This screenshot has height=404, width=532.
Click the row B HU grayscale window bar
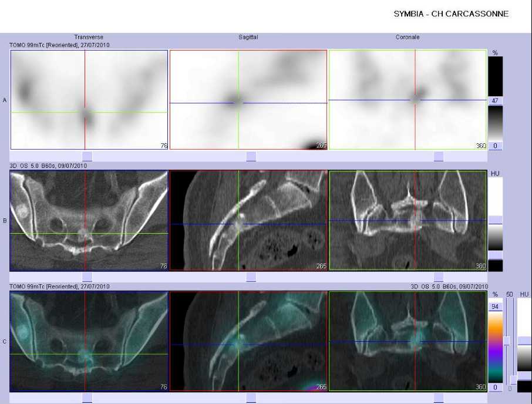495,237
